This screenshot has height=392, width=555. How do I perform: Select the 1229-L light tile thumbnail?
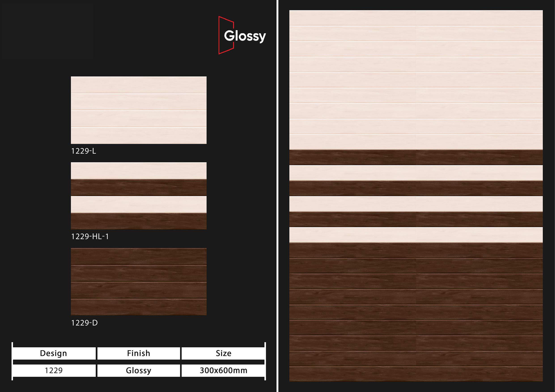pyautogui.click(x=139, y=110)
